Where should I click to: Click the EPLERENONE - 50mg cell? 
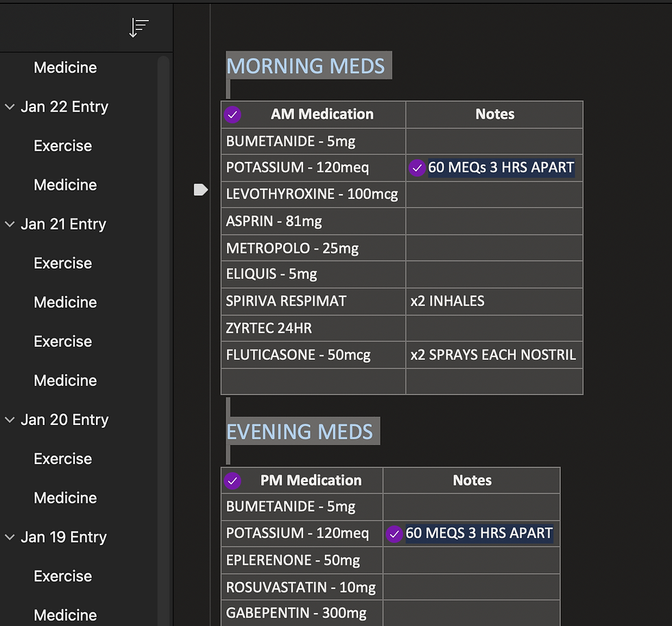click(x=302, y=560)
